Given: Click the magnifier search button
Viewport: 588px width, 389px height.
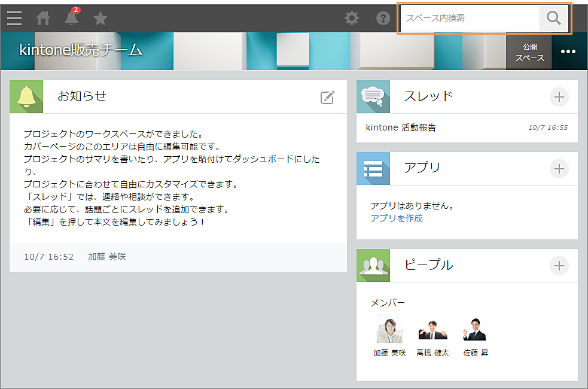Looking at the screenshot, I should coord(554,18).
